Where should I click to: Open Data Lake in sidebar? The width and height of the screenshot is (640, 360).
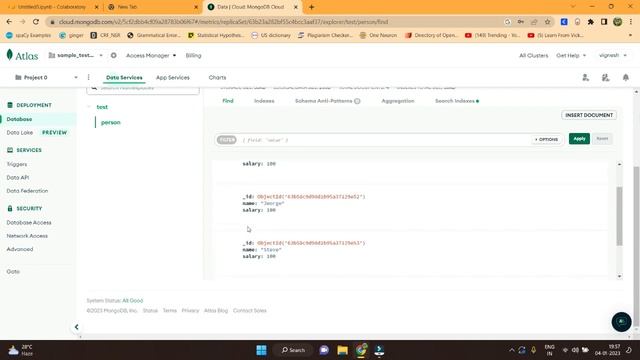[x=20, y=133]
